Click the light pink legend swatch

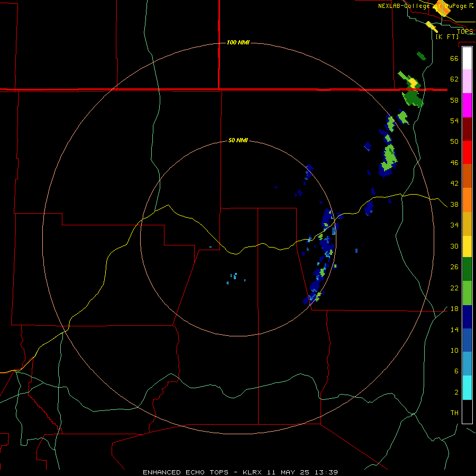[467, 81]
